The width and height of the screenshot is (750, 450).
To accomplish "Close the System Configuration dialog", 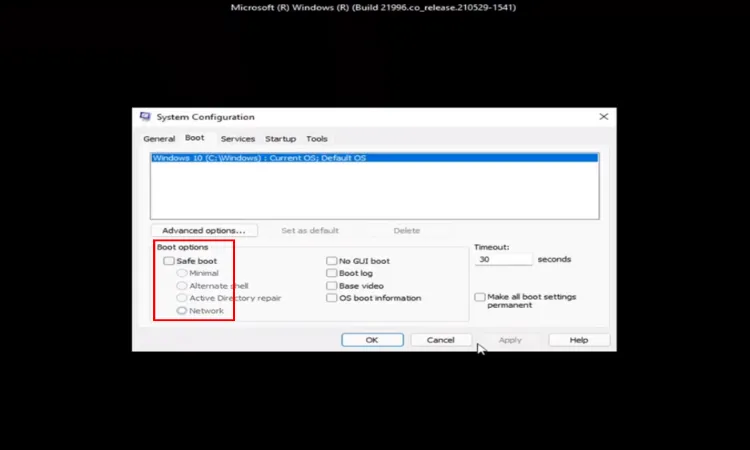I will 604,117.
